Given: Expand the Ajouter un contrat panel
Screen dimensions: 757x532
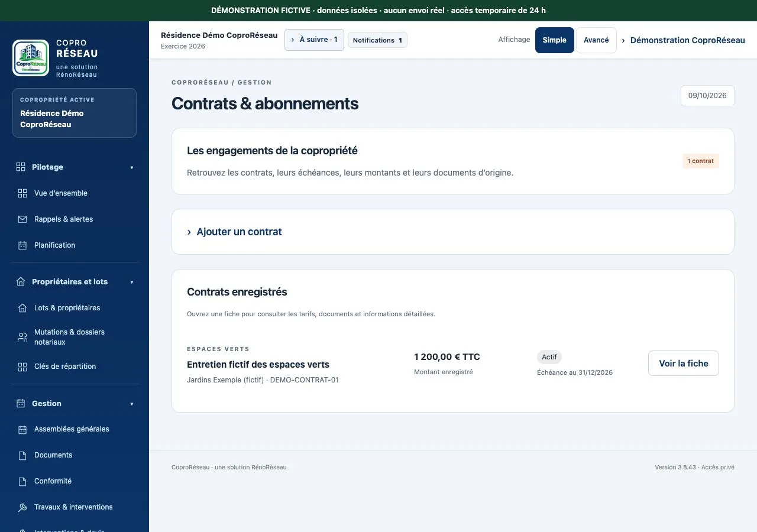Looking at the screenshot, I should click(453, 232).
